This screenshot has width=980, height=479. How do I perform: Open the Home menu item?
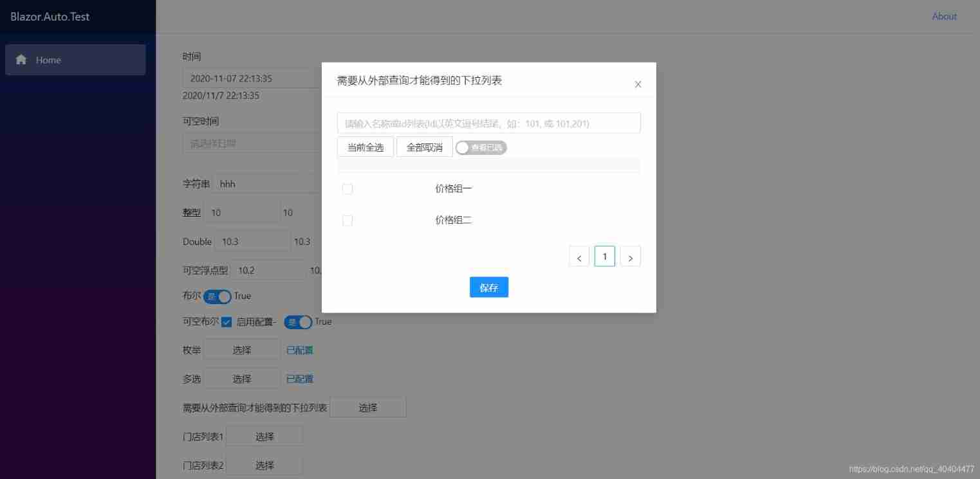coord(75,60)
